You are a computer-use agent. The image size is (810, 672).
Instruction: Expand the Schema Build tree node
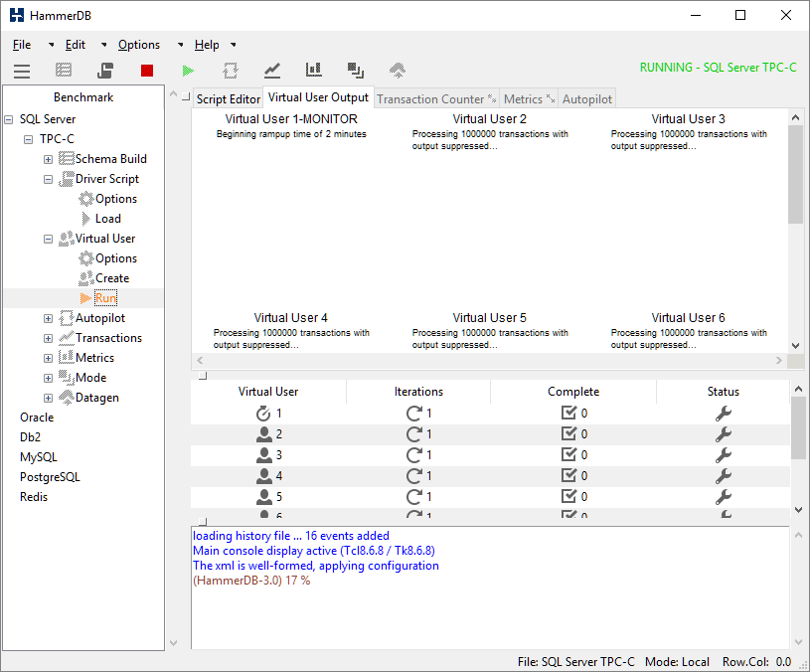48,159
